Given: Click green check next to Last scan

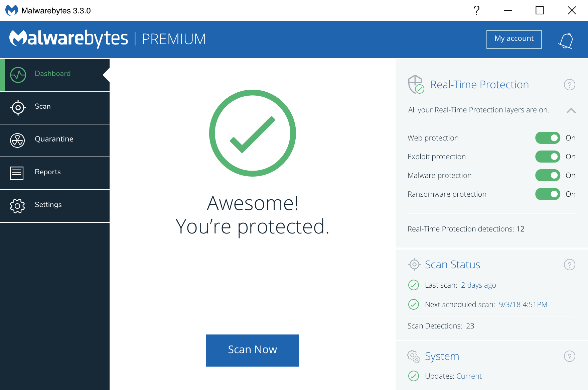Looking at the screenshot, I should (x=414, y=285).
